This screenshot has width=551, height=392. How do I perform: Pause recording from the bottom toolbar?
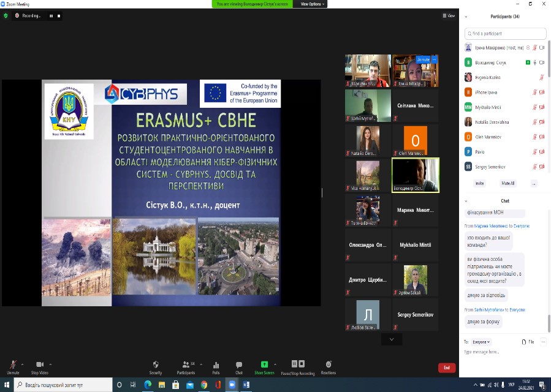[294, 364]
